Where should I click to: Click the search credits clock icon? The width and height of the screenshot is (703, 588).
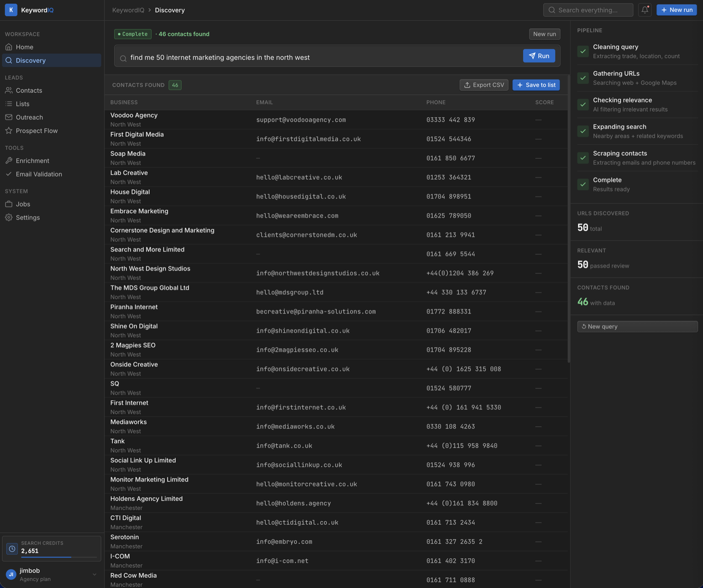point(12,548)
